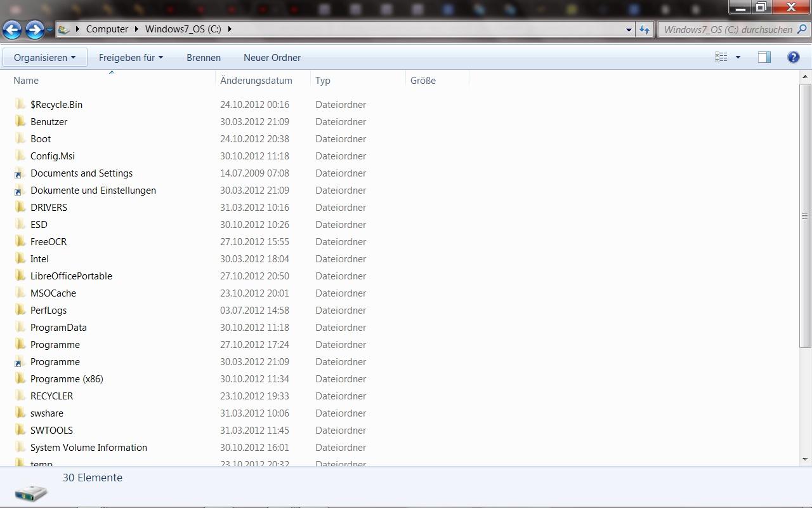Click the Brennen button
This screenshot has width=812, height=508.
click(204, 57)
